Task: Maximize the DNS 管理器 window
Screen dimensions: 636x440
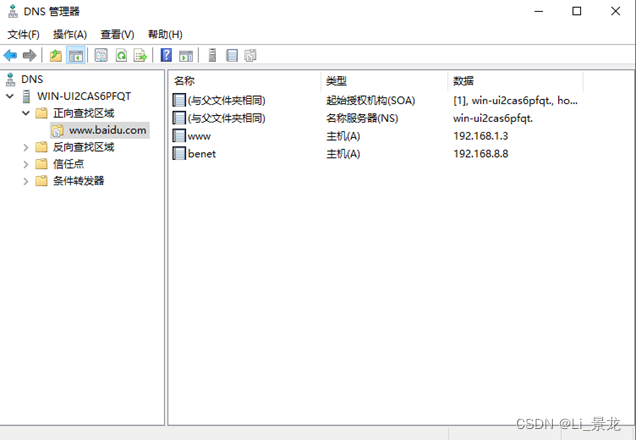Action: coord(576,11)
